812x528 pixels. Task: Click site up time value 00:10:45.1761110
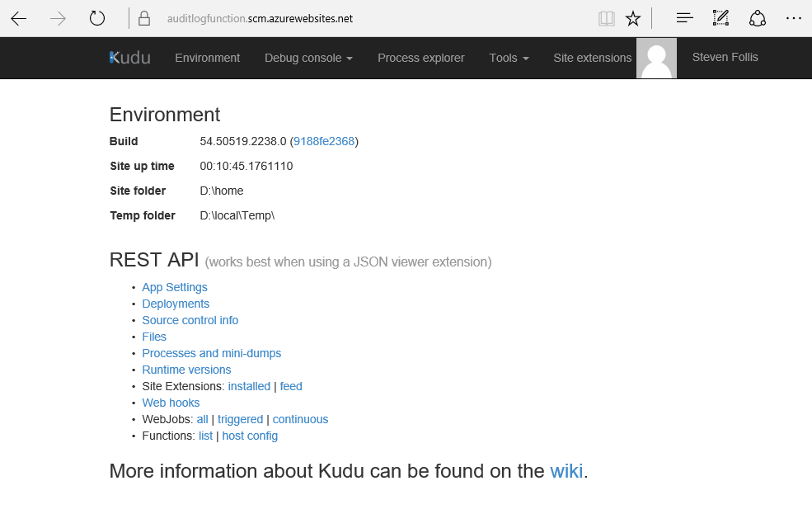pyautogui.click(x=246, y=166)
